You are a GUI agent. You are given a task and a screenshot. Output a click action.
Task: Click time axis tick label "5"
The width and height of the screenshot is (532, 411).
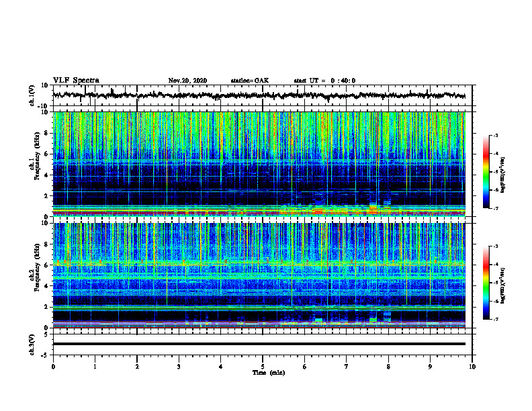click(263, 367)
